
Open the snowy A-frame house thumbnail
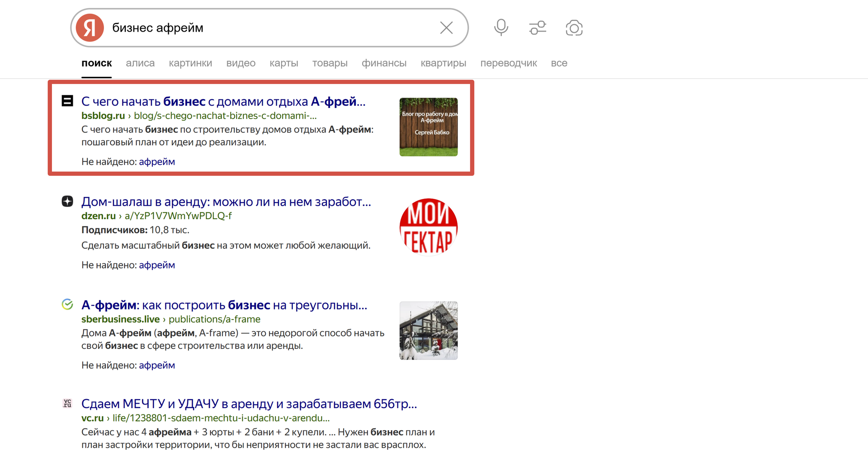tap(429, 330)
